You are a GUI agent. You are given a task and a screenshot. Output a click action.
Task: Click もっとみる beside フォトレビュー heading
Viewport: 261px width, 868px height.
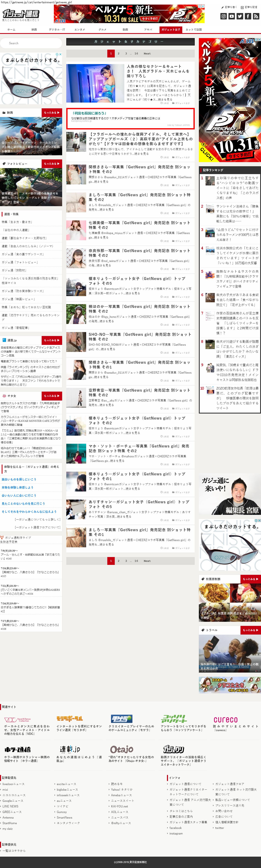(x=52, y=164)
